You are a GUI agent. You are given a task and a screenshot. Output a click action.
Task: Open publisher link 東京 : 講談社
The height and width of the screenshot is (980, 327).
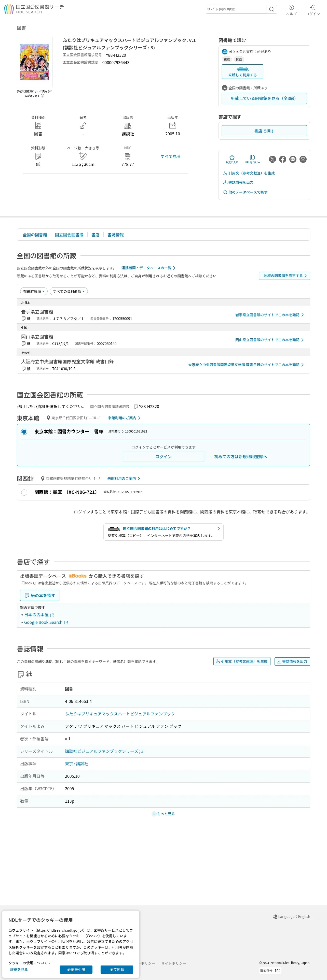coord(76,763)
